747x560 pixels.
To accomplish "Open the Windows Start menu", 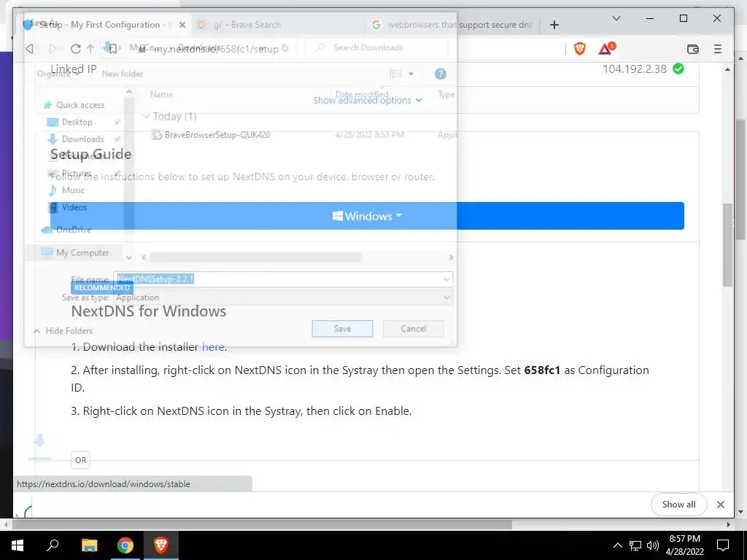I will pos(18,545).
